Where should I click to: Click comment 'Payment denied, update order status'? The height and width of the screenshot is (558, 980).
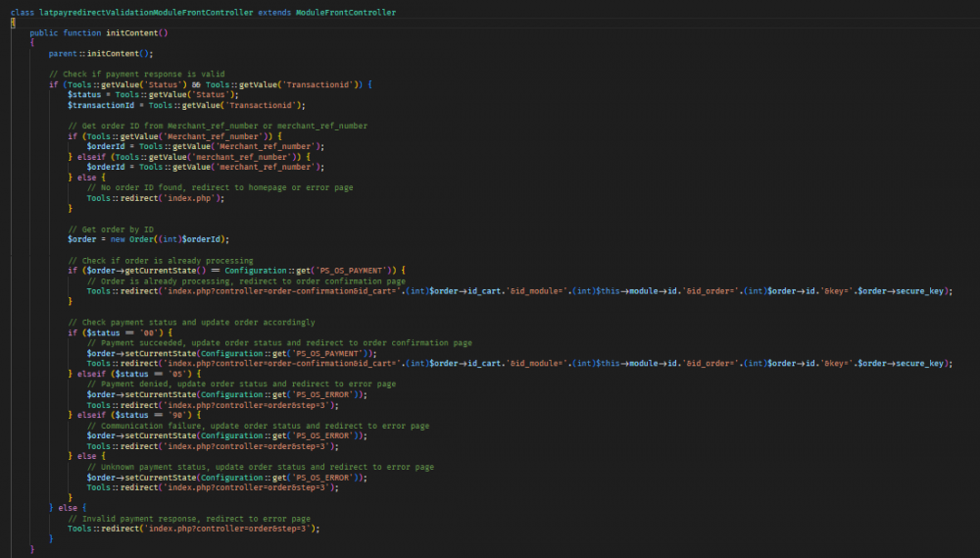point(241,384)
